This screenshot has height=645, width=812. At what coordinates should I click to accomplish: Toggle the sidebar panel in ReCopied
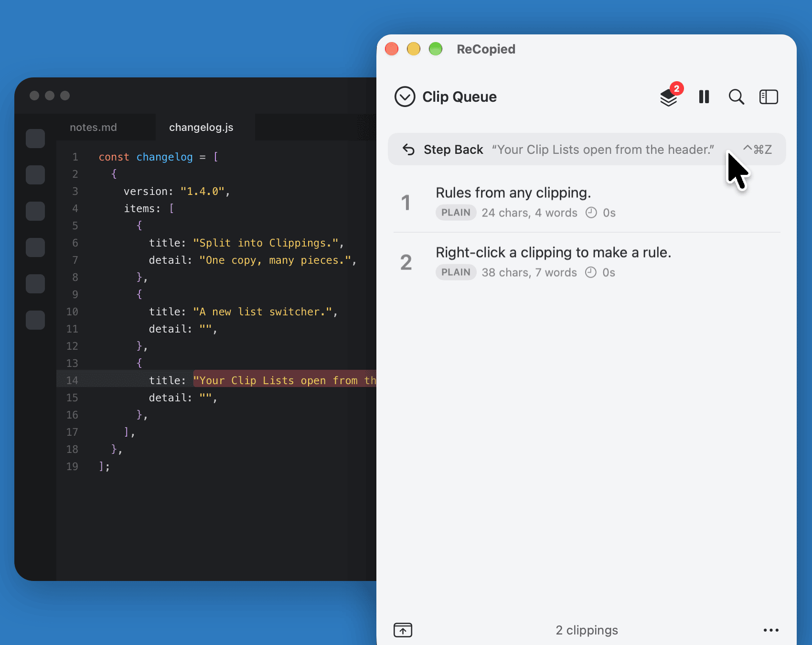[769, 97]
